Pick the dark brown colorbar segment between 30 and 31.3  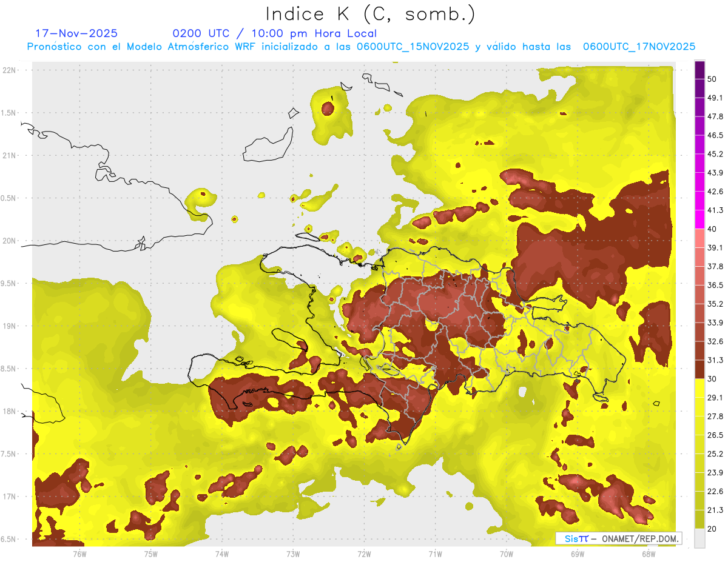click(x=699, y=369)
